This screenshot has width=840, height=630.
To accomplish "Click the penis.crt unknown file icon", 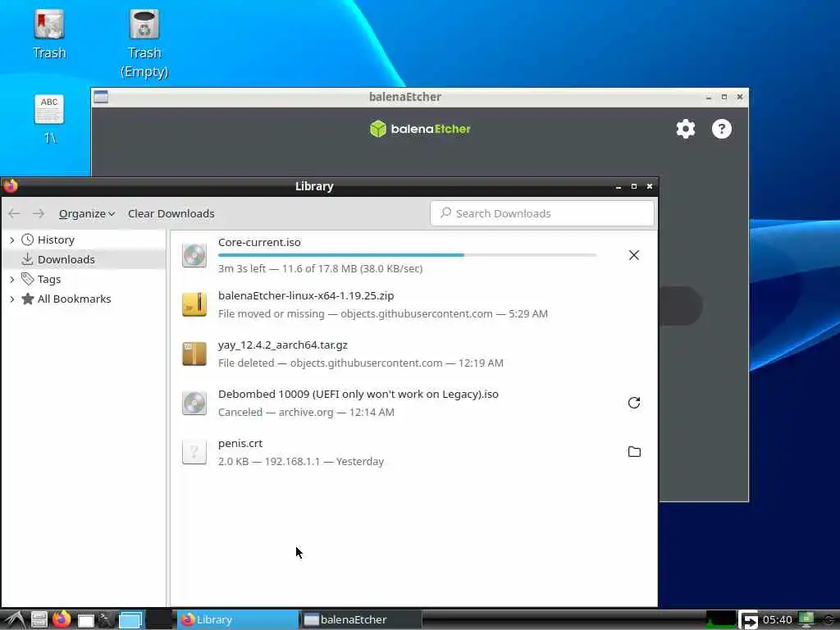I will [x=194, y=453].
